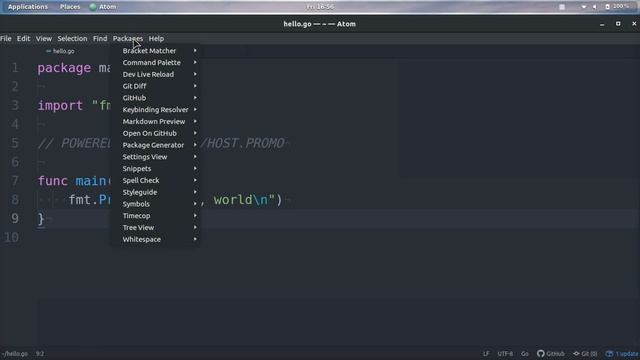Select Snippets package entry

click(x=156, y=169)
